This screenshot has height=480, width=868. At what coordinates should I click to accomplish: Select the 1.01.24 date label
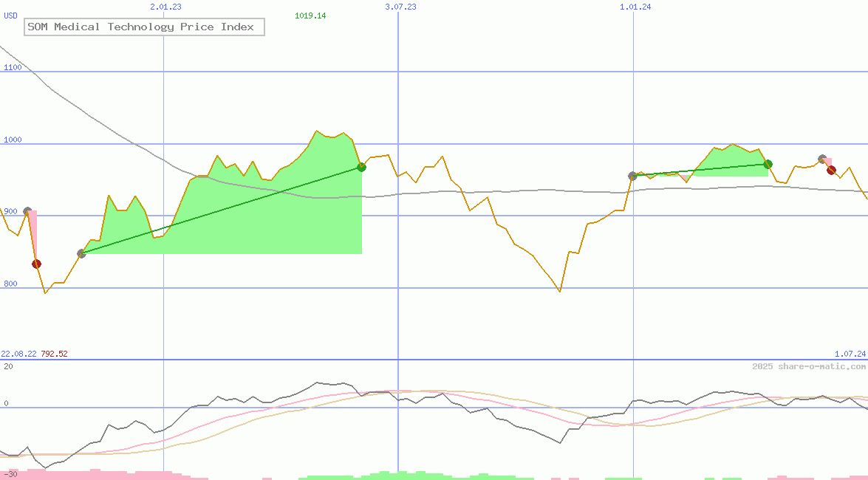click(635, 7)
